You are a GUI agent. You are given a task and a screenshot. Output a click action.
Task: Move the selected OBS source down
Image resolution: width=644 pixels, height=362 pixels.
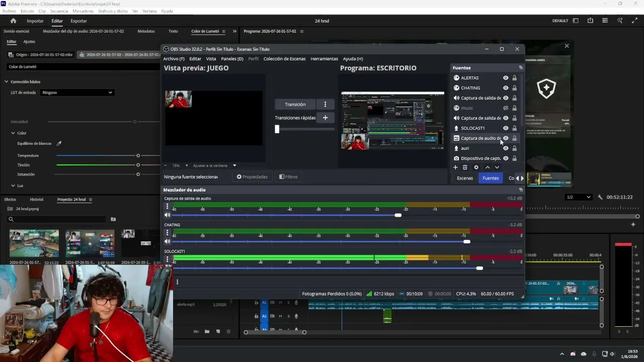tap(497, 167)
